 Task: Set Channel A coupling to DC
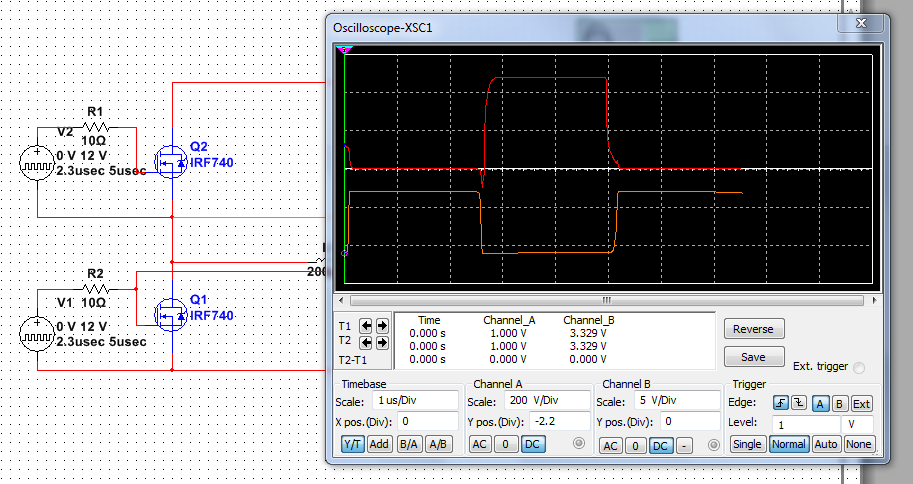[532, 444]
